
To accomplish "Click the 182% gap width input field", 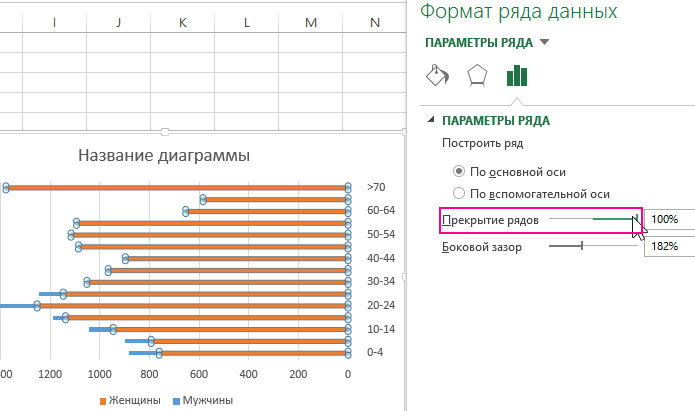I will [x=669, y=246].
